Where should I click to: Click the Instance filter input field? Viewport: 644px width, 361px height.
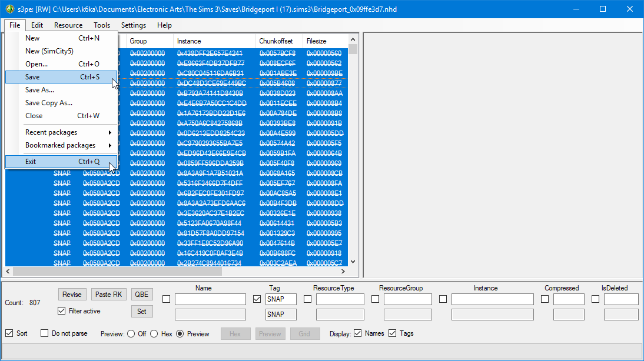(493, 299)
